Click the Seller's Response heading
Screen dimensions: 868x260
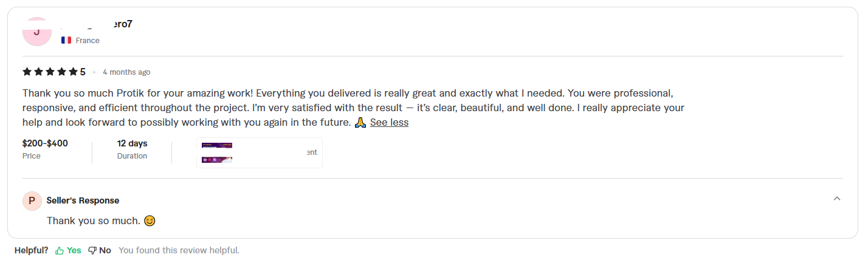click(x=83, y=200)
